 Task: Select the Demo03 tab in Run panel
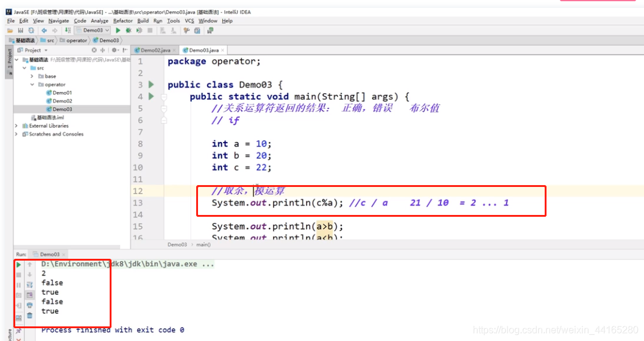click(49, 255)
